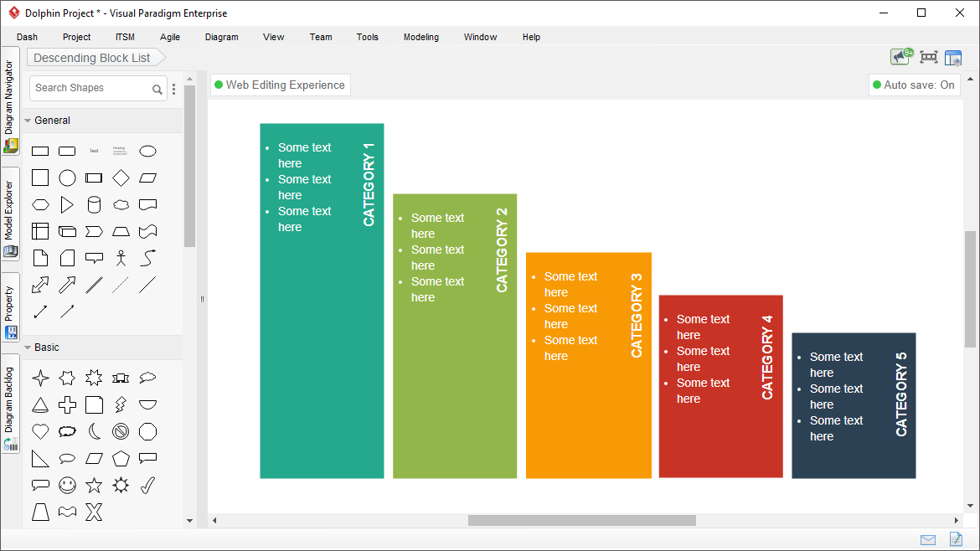Image resolution: width=980 pixels, height=551 pixels.
Task: Open the Tools menu
Action: pos(368,37)
